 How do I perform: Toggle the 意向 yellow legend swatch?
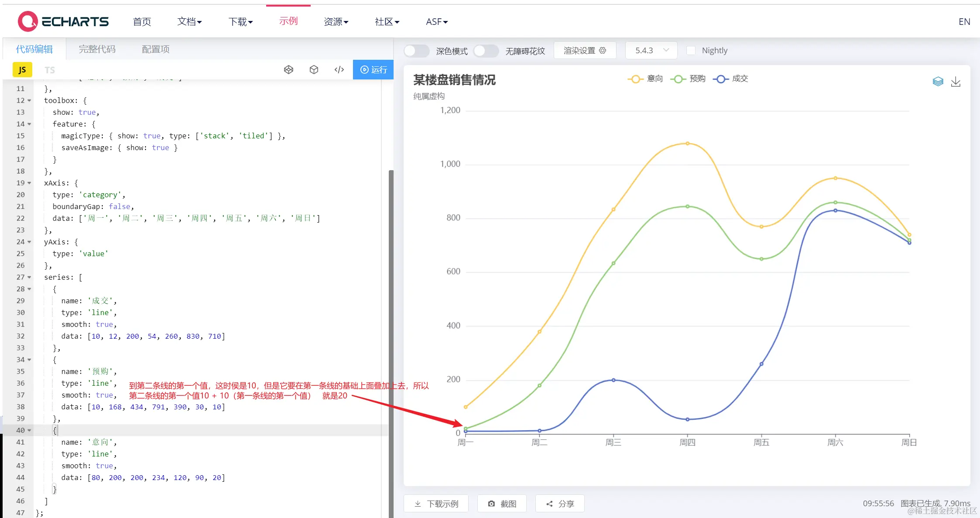point(635,79)
